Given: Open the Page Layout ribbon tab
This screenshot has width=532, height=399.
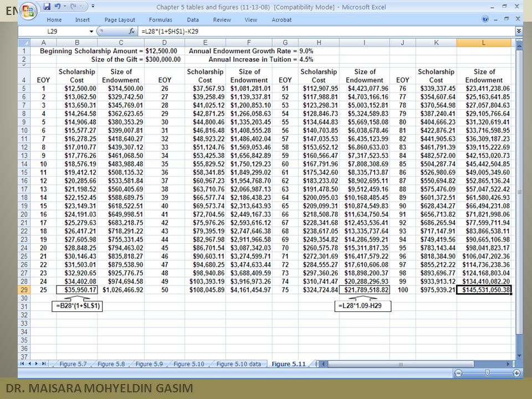Looking at the screenshot, I should [120, 20].
